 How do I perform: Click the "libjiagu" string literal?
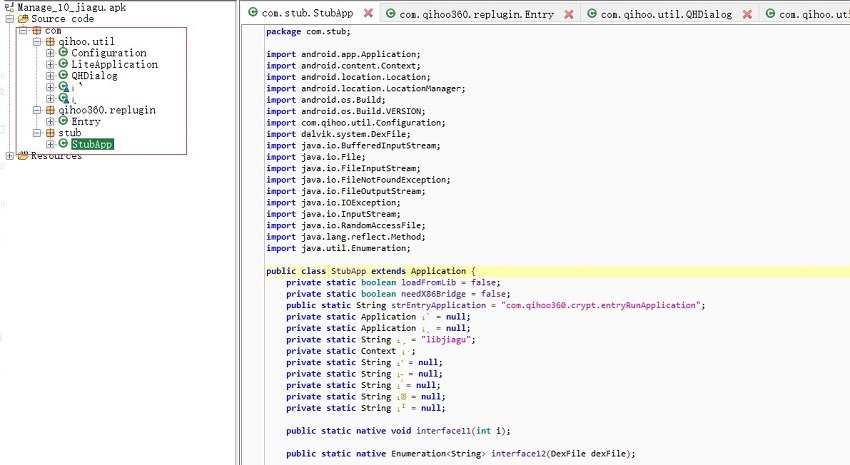click(445, 339)
